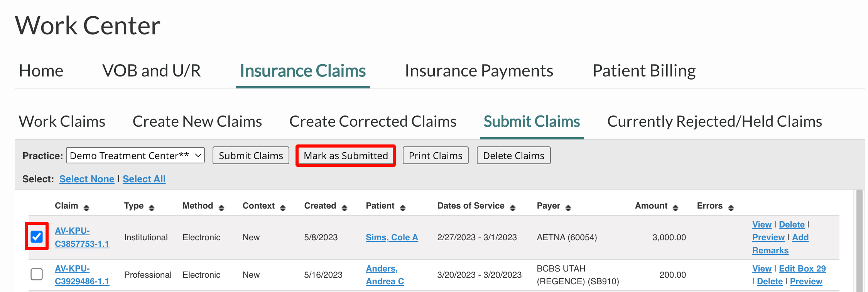Sort by Payer column sort arrows

568,208
